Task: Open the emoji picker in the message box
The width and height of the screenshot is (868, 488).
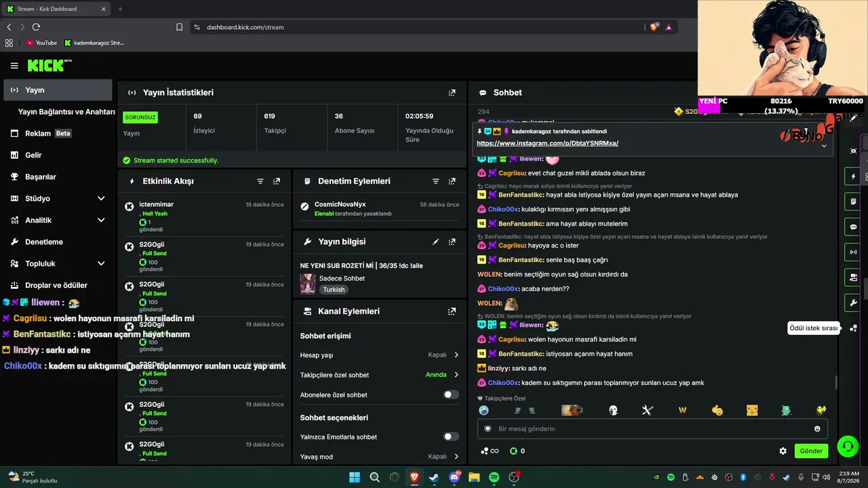Action: 817,429
